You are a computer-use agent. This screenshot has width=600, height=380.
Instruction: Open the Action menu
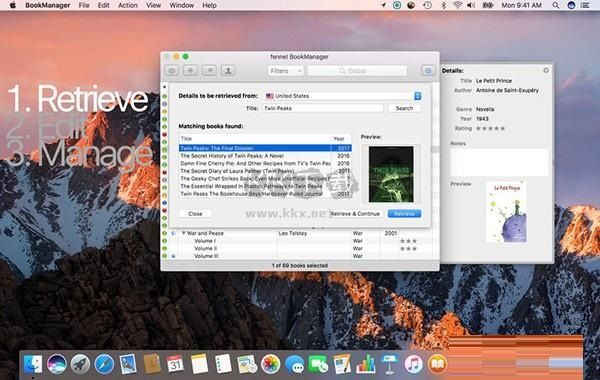(127, 5)
